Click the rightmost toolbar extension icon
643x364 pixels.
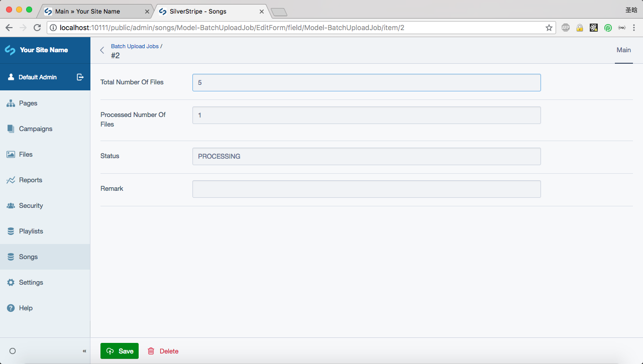[622, 28]
